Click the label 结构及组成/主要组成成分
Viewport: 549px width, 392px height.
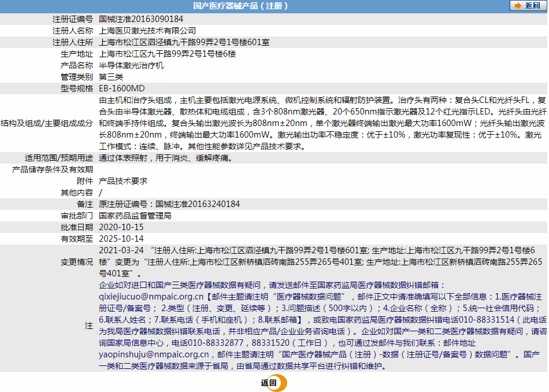[47, 123]
